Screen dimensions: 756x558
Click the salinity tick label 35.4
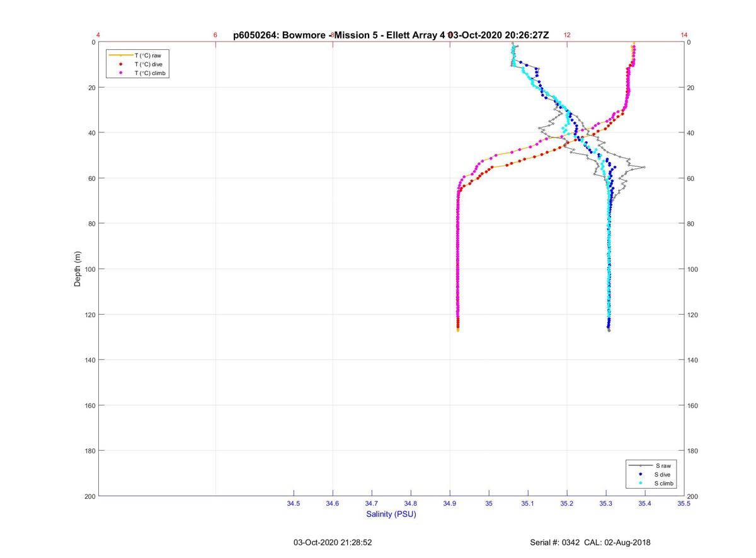645,504
